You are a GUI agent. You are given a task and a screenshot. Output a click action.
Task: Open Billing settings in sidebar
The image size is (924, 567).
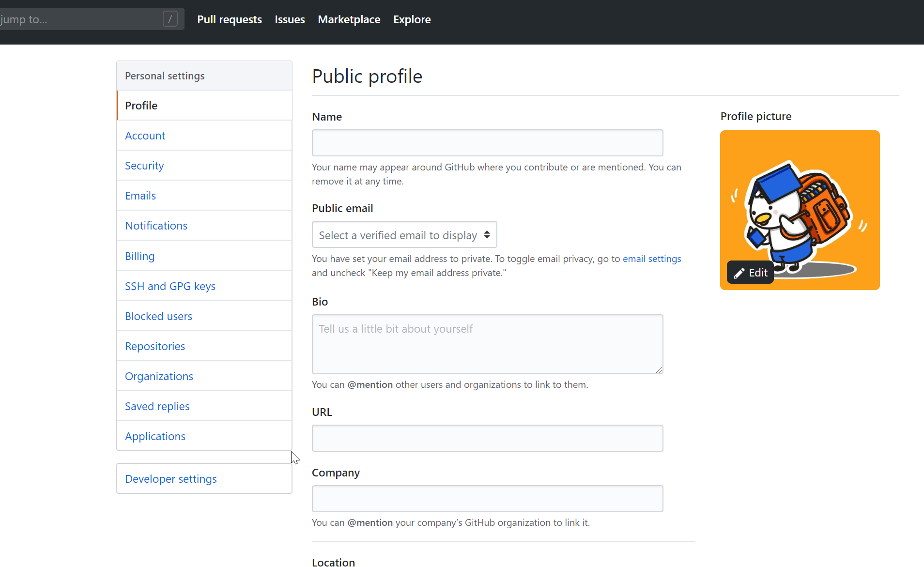(204, 256)
